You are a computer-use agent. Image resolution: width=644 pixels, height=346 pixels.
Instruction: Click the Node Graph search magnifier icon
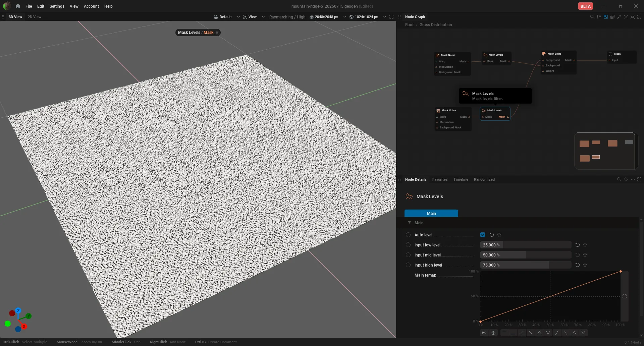pos(592,17)
